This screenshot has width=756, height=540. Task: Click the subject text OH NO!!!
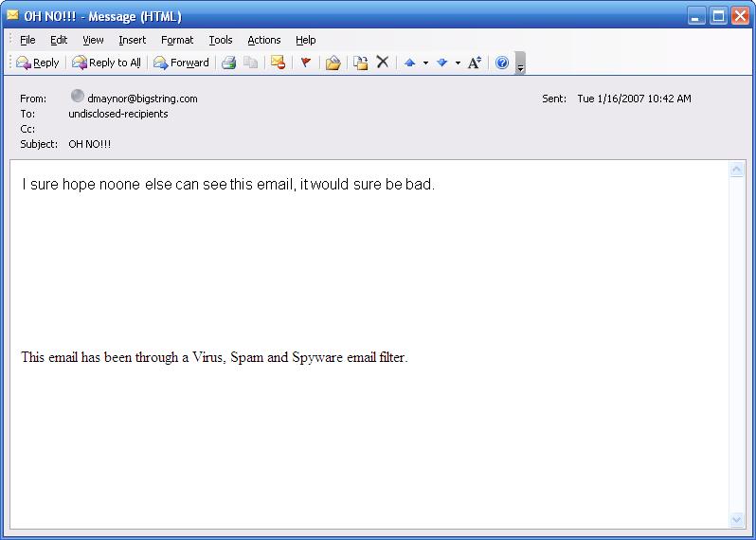pos(90,144)
